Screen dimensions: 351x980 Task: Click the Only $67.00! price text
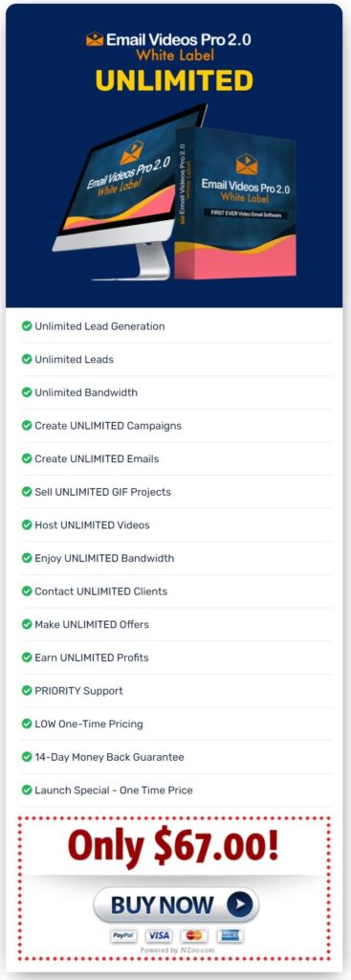point(173,846)
